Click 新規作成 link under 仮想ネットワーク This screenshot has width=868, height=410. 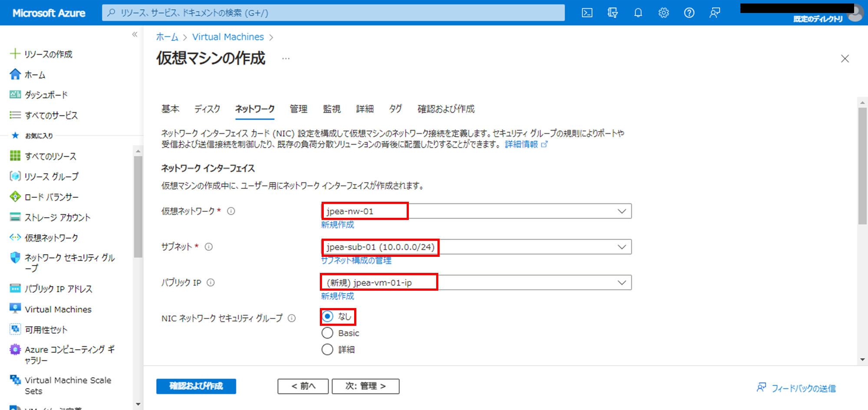[338, 225]
